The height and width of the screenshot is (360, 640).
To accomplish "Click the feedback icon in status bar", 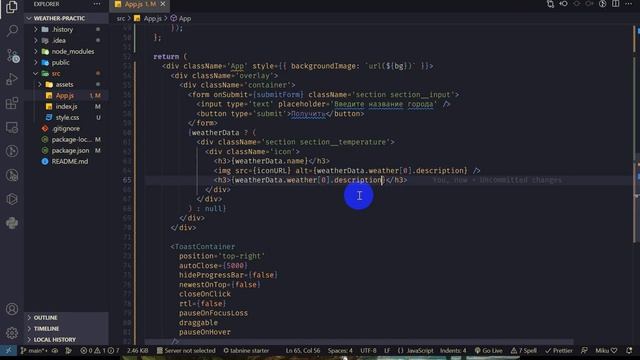I will 584,351.
